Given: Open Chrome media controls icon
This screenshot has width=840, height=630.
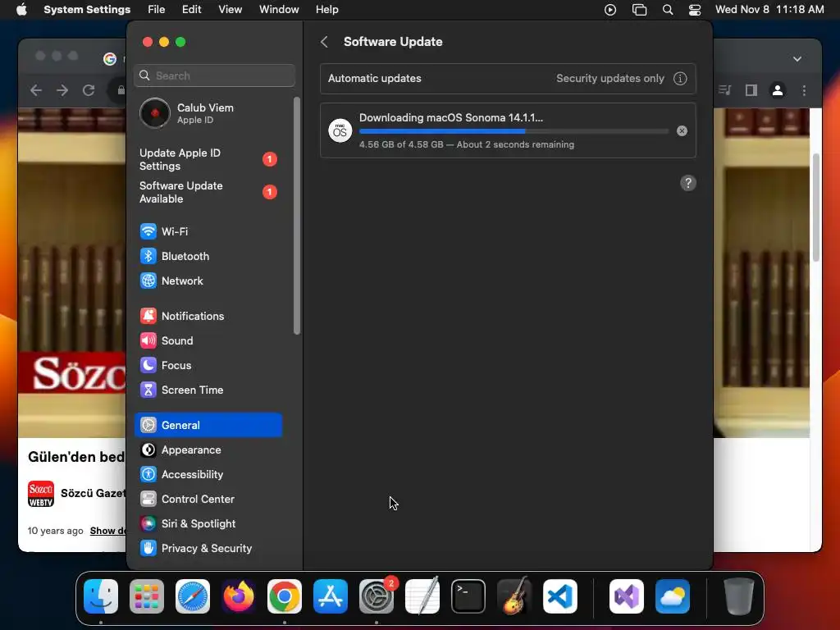Looking at the screenshot, I should click(725, 90).
